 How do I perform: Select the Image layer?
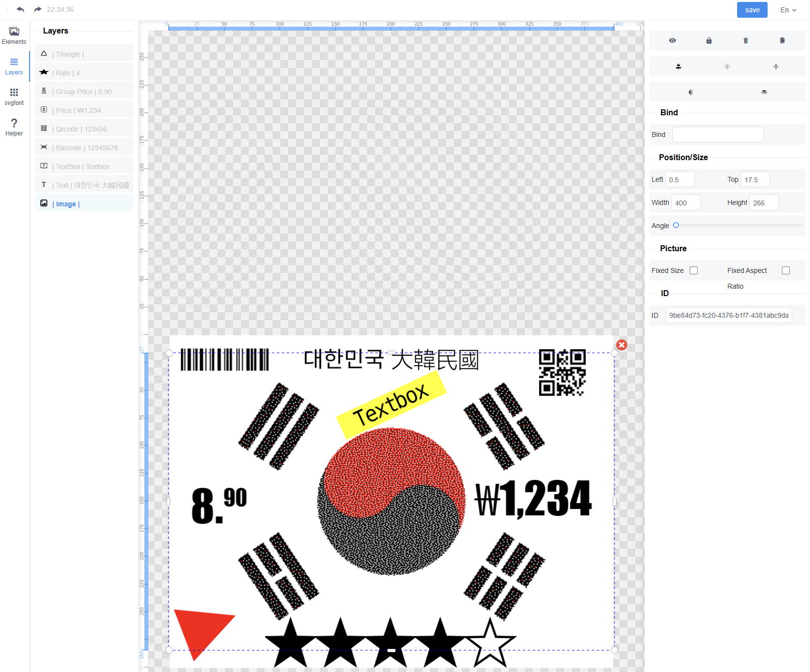pos(84,203)
